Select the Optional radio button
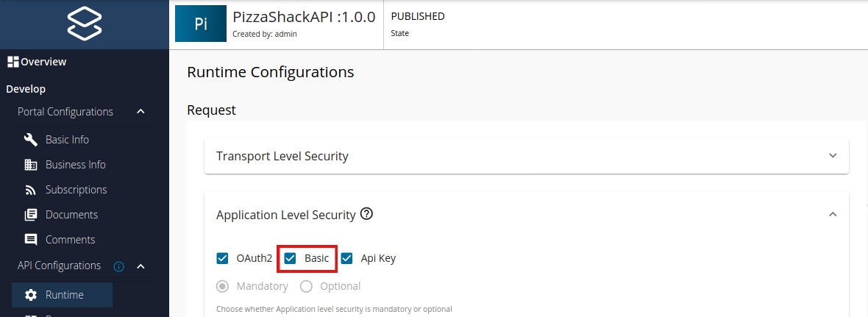Viewport: 868px width, 317px height. point(306,286)
